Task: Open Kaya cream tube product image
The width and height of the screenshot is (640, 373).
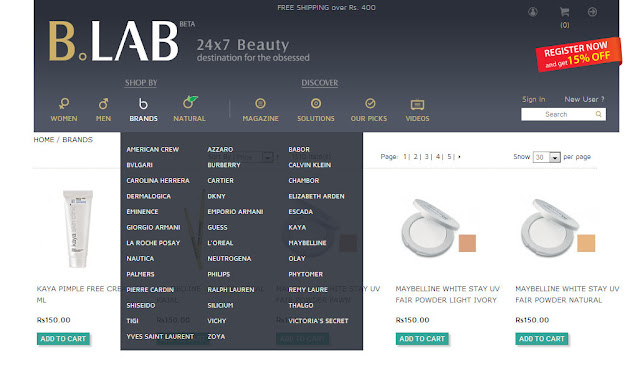Action: tap(78, 229)
